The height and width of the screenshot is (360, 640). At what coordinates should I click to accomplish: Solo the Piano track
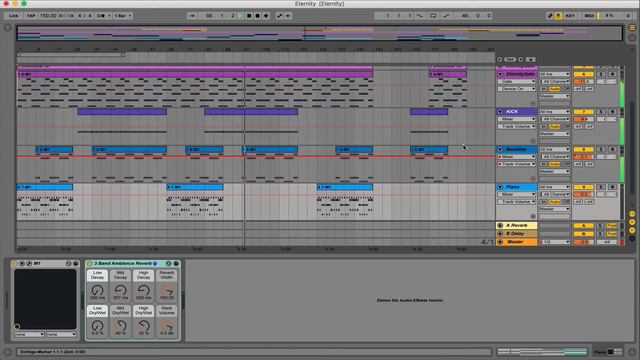pos(601,187)
